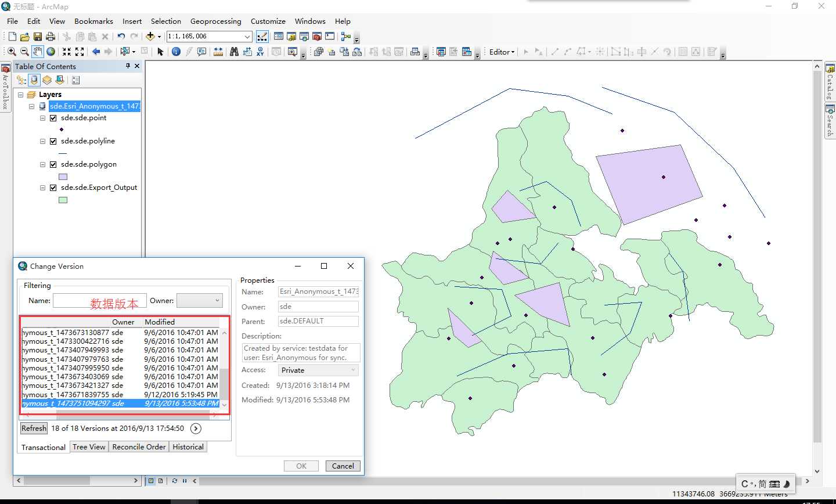
Task: Open a map document with folder icon
Action: tap(25, 37)
